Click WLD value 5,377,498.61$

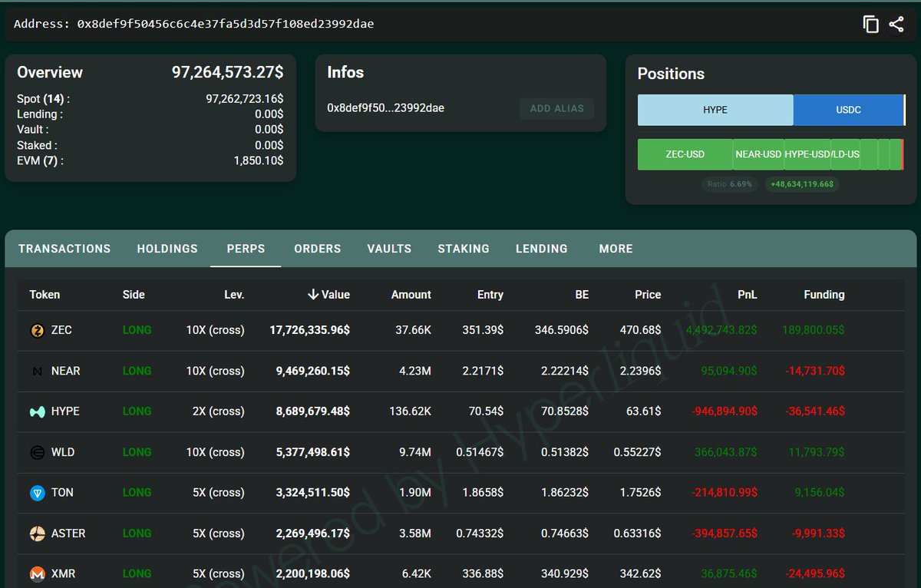click(313, 452)
